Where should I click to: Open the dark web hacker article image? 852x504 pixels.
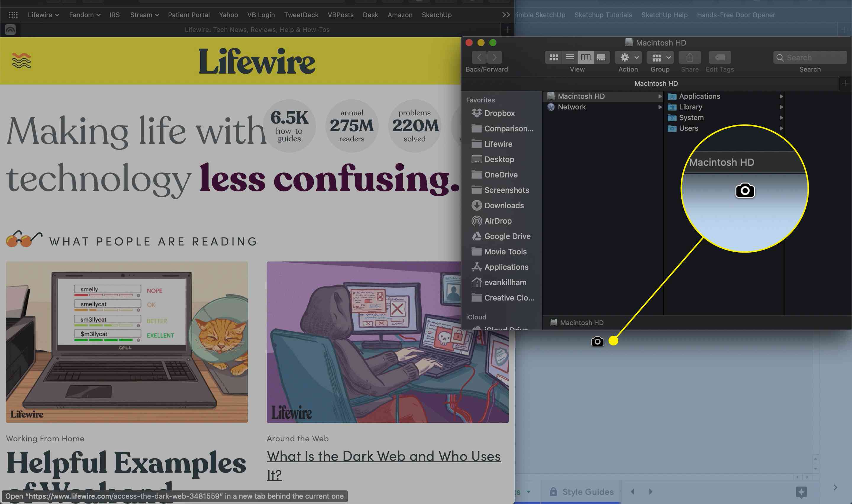pyautogui.click(x=388, y=342)
